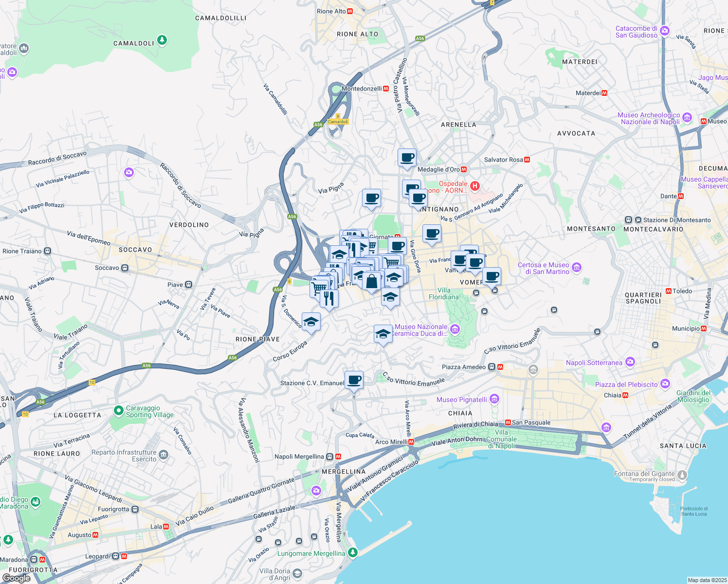Select the Salvator Rosa metro icon
This screenshot has height=584, width=728.
click(x=527, y=160)
